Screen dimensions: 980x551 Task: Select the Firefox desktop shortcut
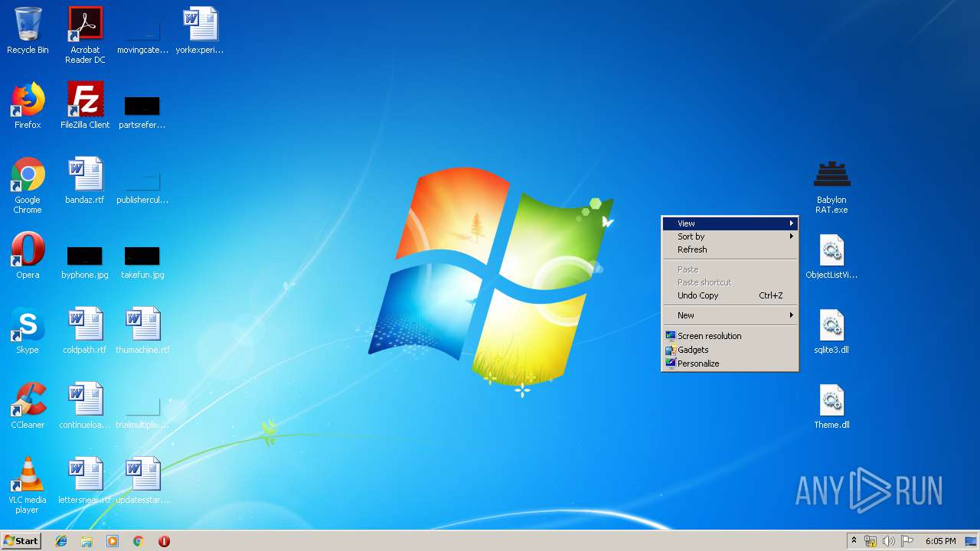[x=28, y=106]
